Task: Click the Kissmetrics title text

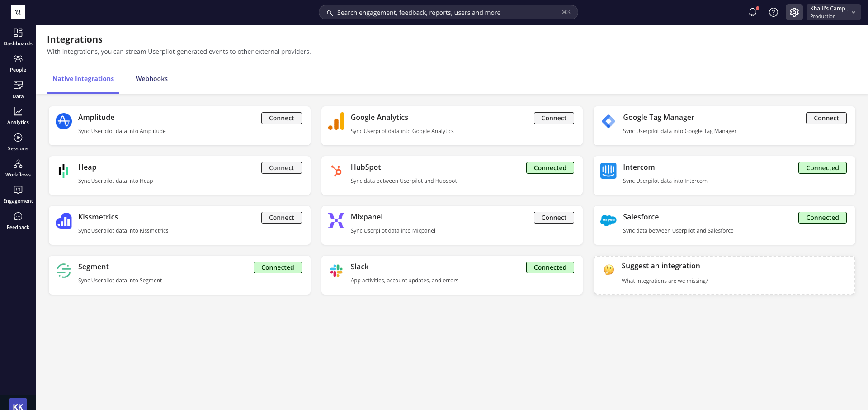Action: tap(98, 217)
